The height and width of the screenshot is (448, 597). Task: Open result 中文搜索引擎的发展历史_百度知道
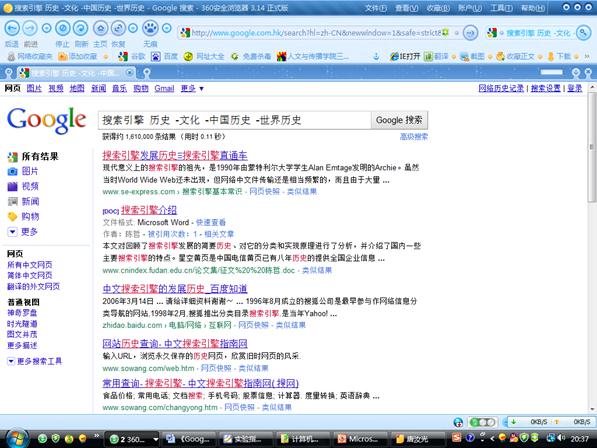[x=175, y=289]
